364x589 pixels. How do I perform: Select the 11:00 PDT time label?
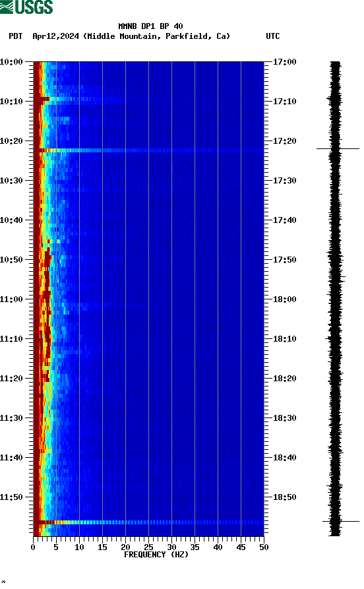tap(11, 299)
